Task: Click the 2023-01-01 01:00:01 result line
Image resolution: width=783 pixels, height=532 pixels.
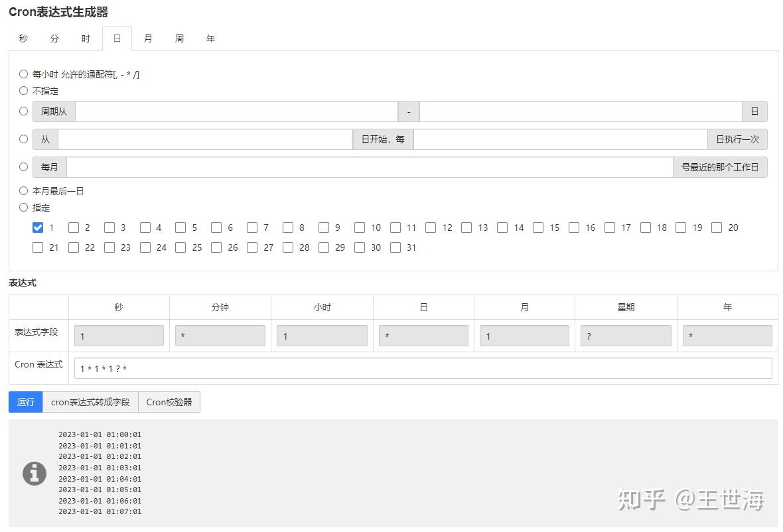Action: [100, 434]
